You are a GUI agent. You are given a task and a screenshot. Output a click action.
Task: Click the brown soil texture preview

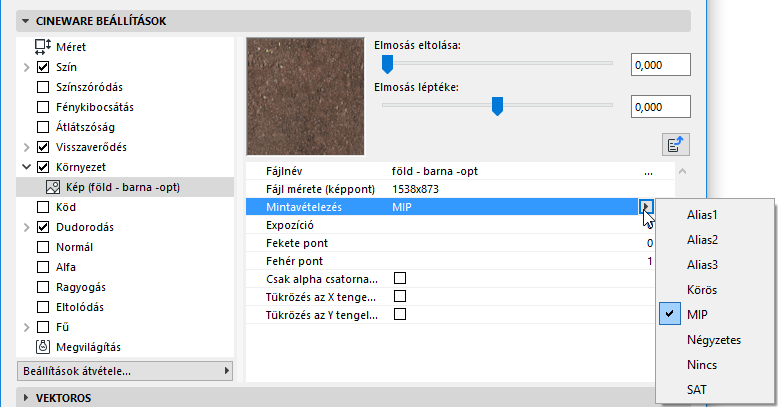(306, 96)
